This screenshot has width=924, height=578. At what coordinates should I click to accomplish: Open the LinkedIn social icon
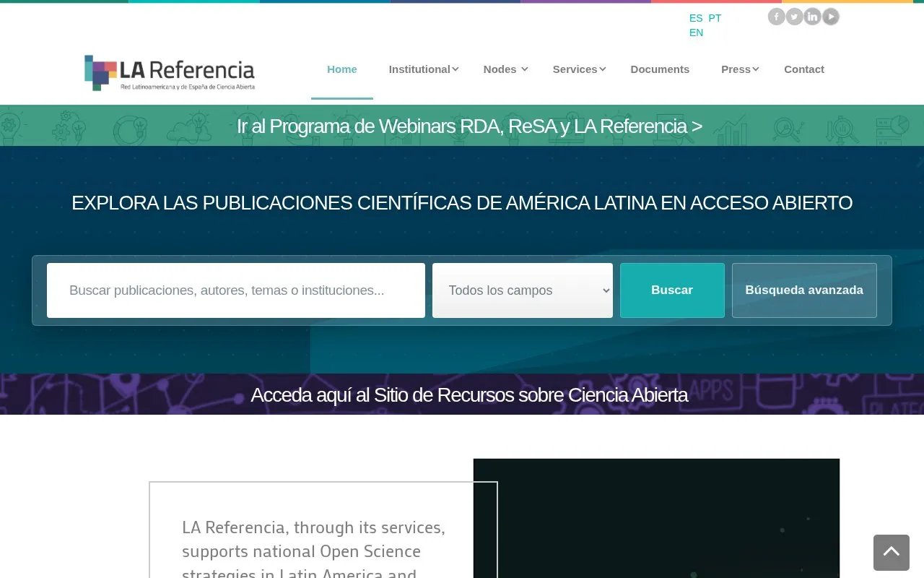[813, 17]
